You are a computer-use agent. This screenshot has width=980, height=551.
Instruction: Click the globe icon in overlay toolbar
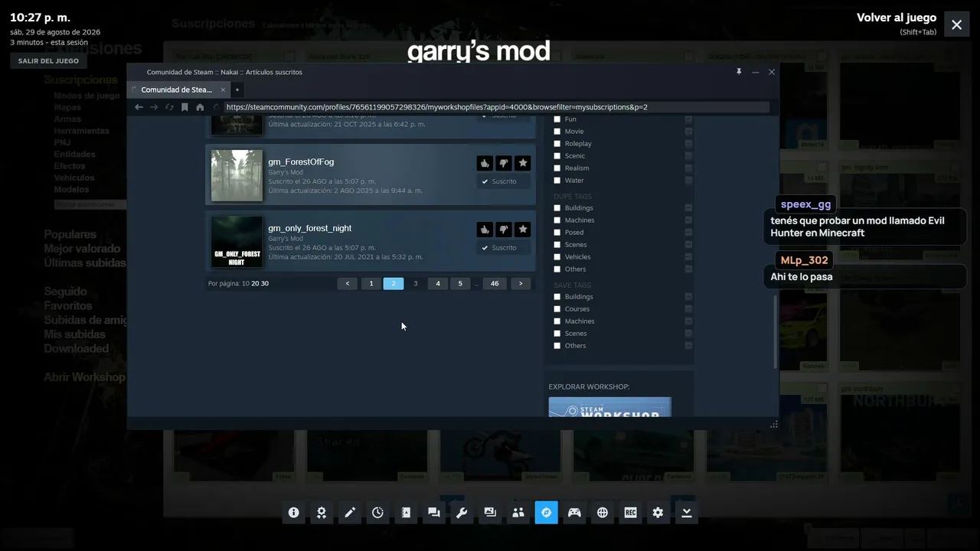(603, 513)
